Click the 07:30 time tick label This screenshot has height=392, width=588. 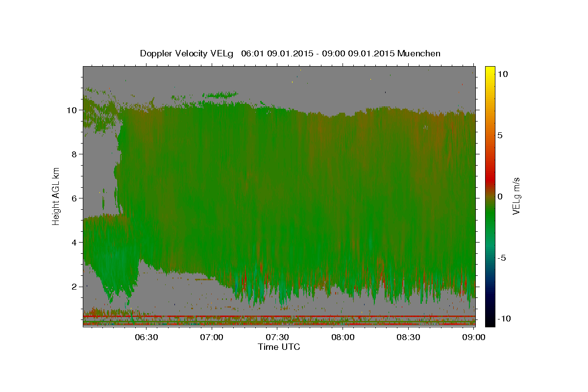pos(277,337)
